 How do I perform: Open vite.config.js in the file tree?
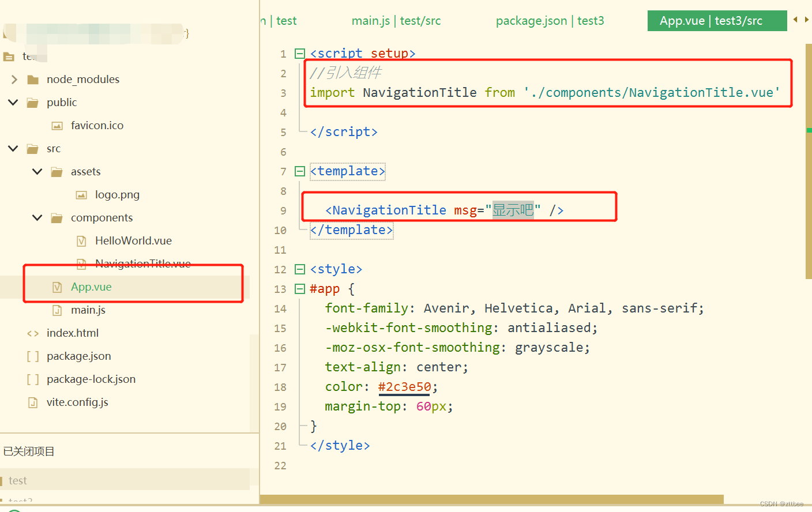[77, 402]
